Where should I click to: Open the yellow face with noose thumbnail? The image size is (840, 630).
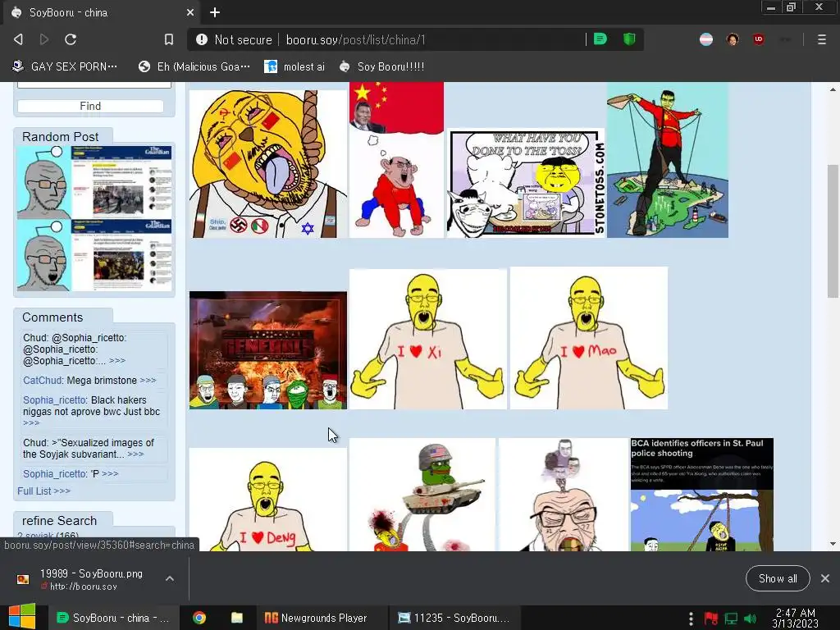tap(268, 163)
